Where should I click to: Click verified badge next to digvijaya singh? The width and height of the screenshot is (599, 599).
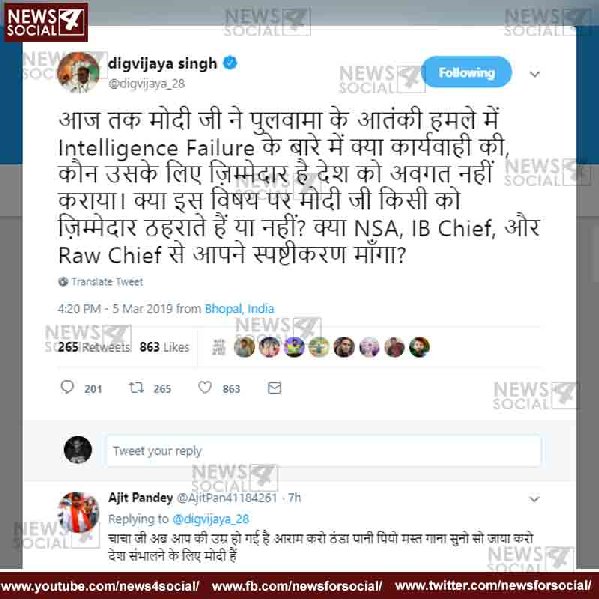click(x=230, y=63)
